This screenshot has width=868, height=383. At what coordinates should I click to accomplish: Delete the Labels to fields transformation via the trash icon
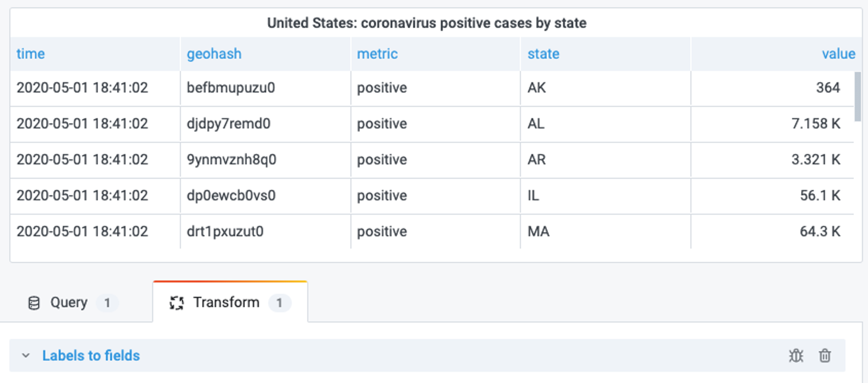coord(825,356)
